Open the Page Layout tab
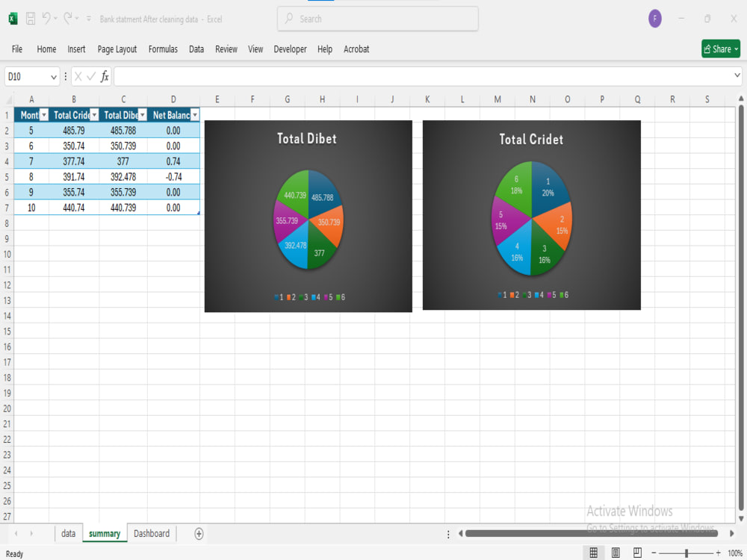 point(117,49)
